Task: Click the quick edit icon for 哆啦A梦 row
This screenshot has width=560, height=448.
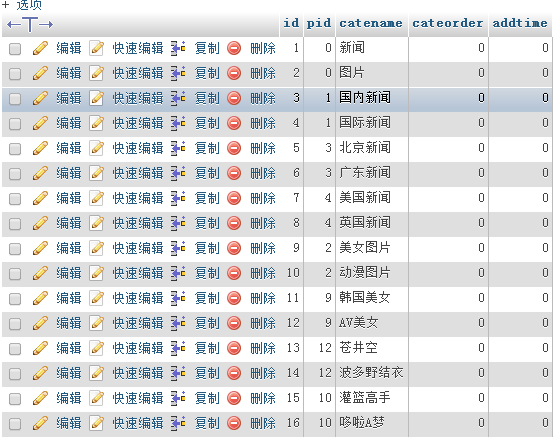Action: click(x=96, y=423)
